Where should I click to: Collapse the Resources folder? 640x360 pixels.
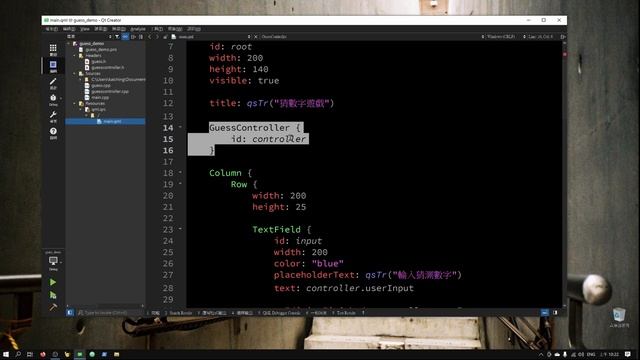pyautogui.click(x=75, y=104)
